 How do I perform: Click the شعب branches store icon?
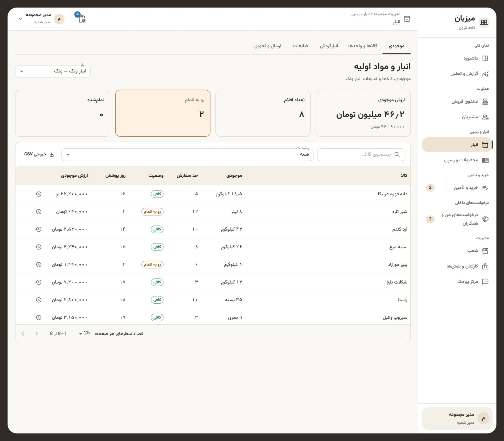(x=485, y=251)
